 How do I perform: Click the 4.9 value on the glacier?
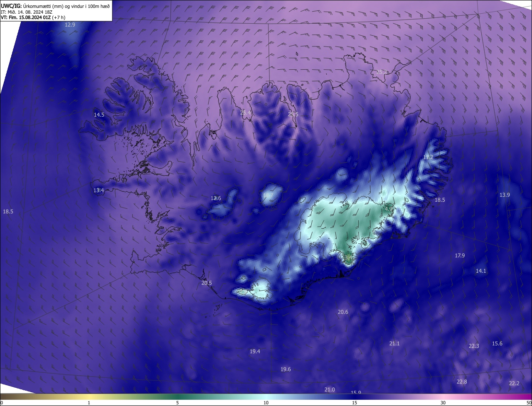(x=388, y=209)
